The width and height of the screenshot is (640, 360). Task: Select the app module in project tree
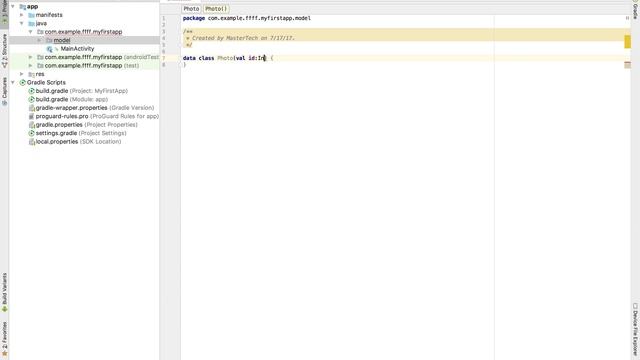point(33,7)
